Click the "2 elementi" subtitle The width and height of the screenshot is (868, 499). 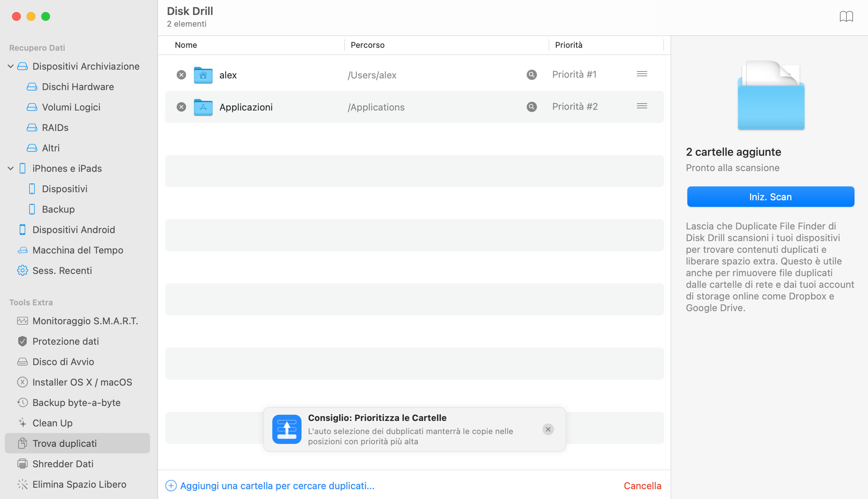coord(187,24)
